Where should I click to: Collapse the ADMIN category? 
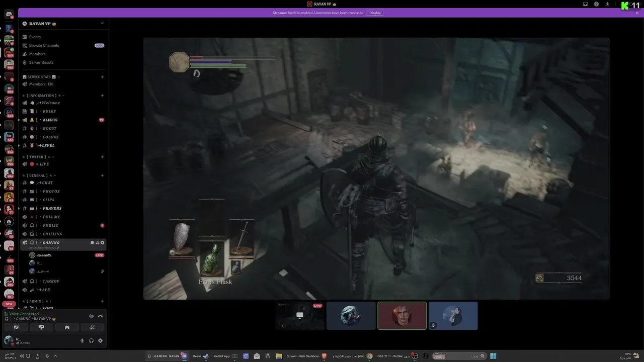[36, 301]
